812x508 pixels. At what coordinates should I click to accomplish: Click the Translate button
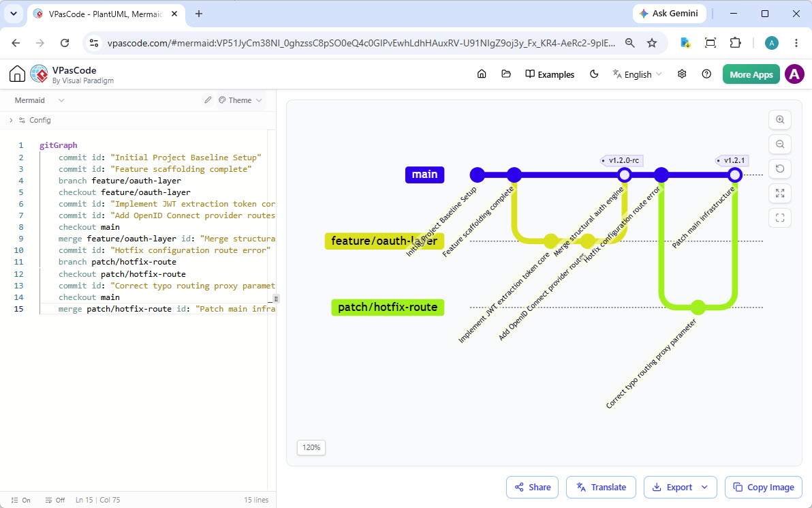click(x=602, y=488)
